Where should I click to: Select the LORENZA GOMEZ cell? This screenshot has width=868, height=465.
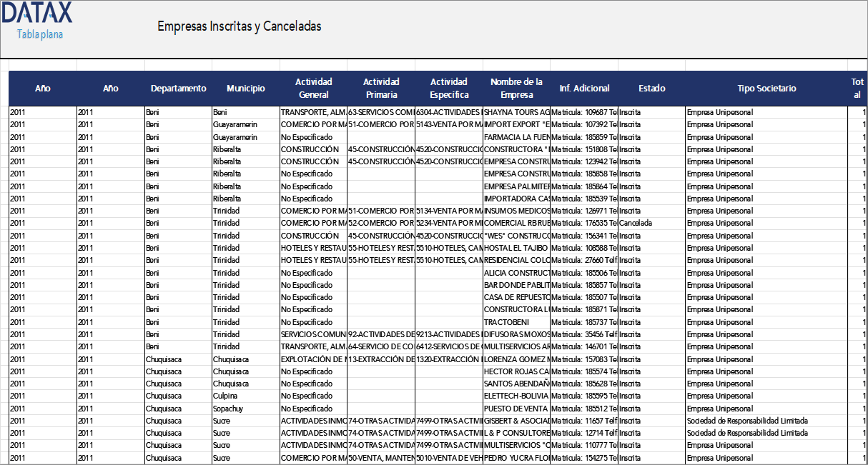(x=517, y=359)
